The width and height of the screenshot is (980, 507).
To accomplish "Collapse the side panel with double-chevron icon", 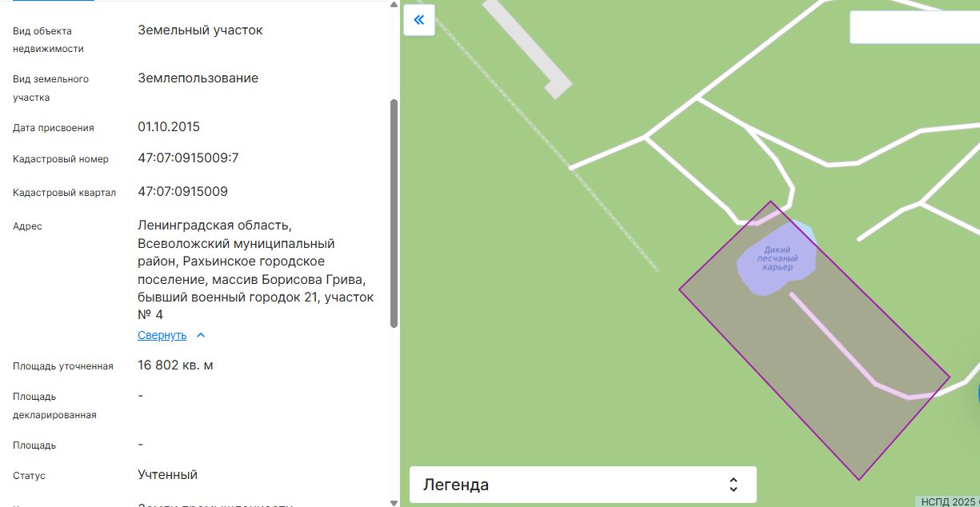I will tap(418, 20).
